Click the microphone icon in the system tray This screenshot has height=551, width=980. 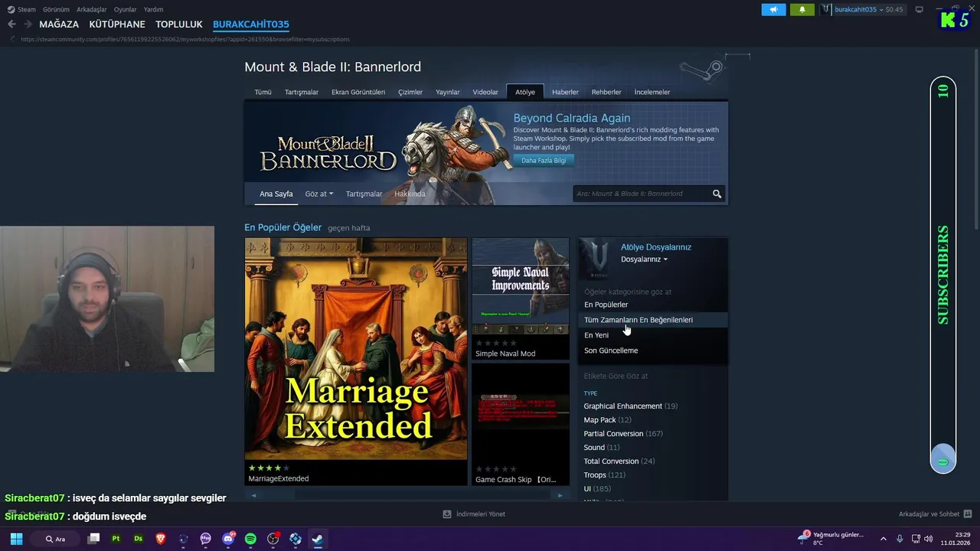click(x=900, y=539)
